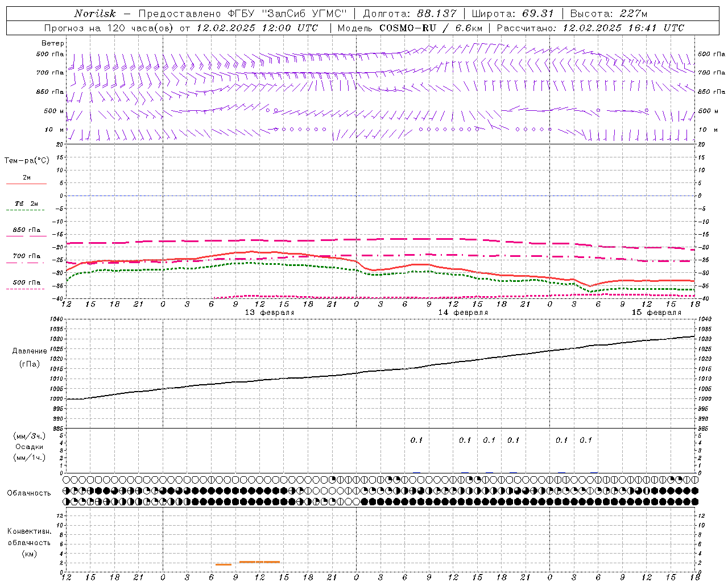Click the (км) unit under convective cloudiness
This screenshot has height=582, width=728.
click(x=30, y=554)
